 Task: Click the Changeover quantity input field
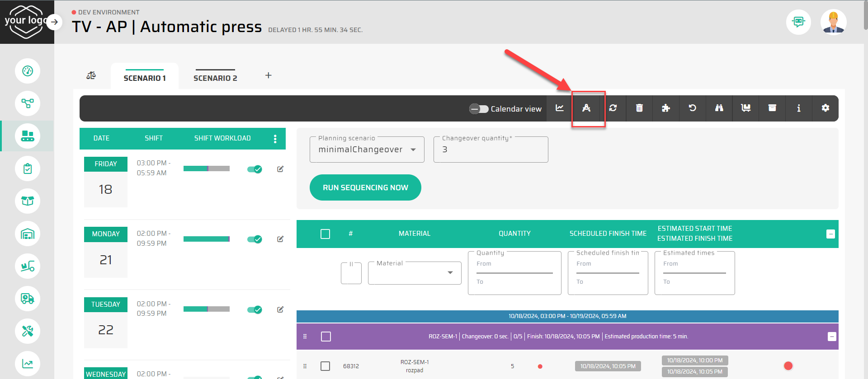pyautogui.click(x=491, y=150)
